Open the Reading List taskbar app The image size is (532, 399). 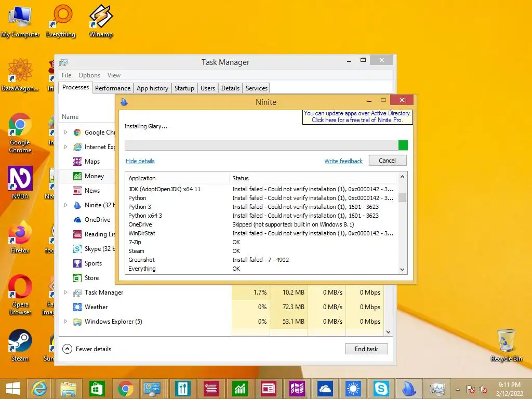click(x=211, y=389)
